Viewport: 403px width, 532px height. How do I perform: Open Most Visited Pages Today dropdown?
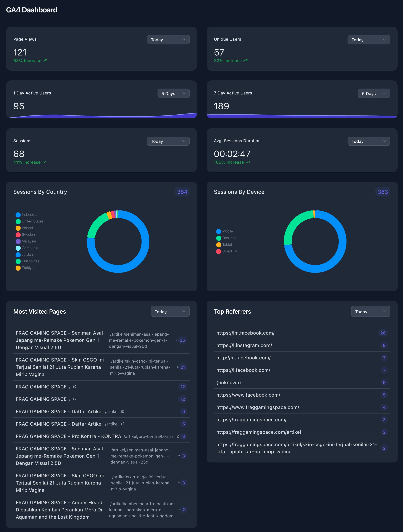pos(170,311)
